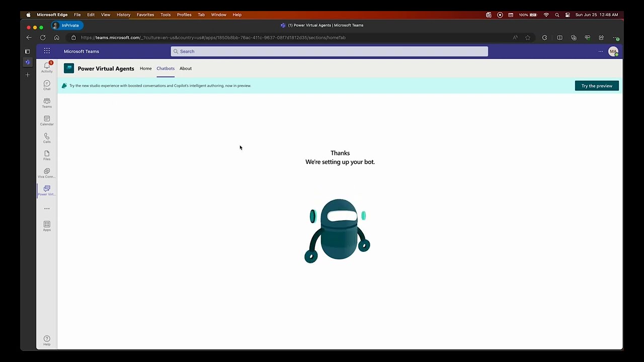Open the File menu in menu bar
This screenshot has height=362, width=644.
click(77, 15)
